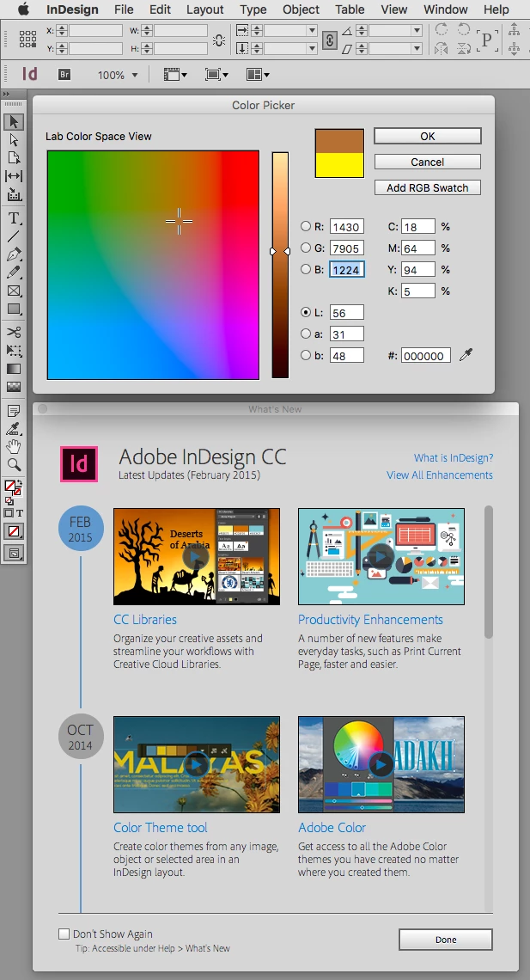Click Done in What's New window
Screen dimensions: 530x980
click(x=446, y=940)
